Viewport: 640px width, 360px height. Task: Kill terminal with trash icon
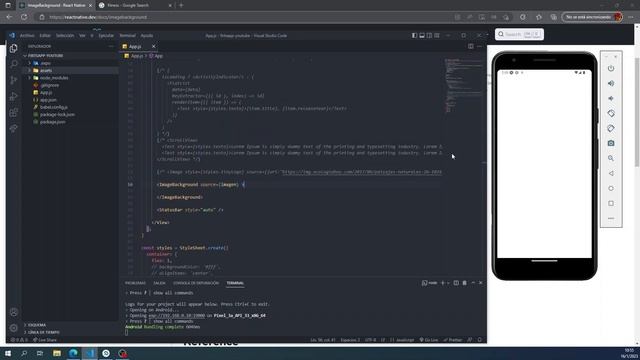click(464, 283)
